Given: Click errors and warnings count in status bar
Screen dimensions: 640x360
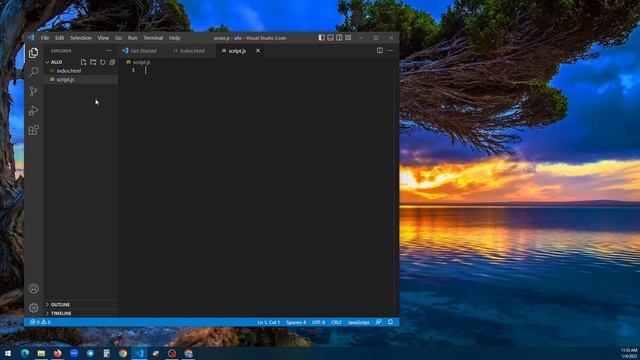Looking at the screenshot, I should (40, 322).
